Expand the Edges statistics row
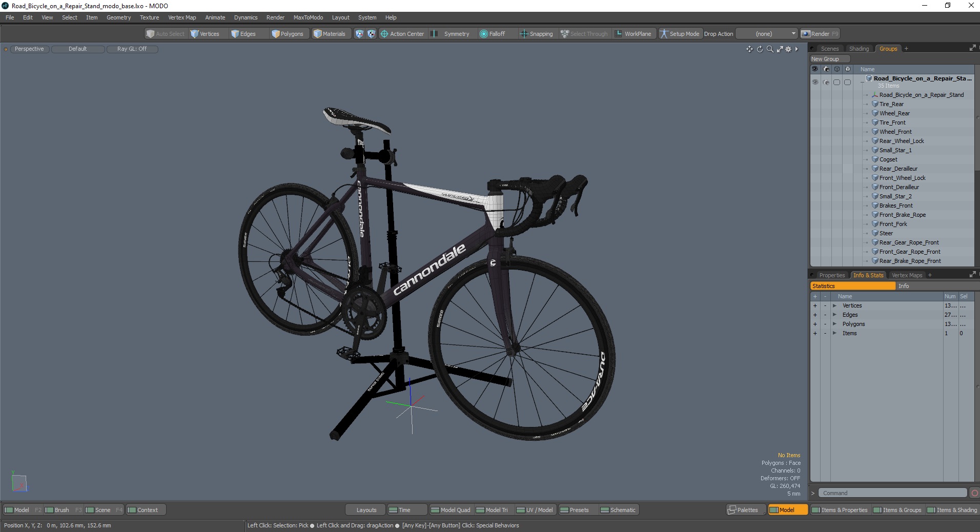 click(x=834, y=315)
